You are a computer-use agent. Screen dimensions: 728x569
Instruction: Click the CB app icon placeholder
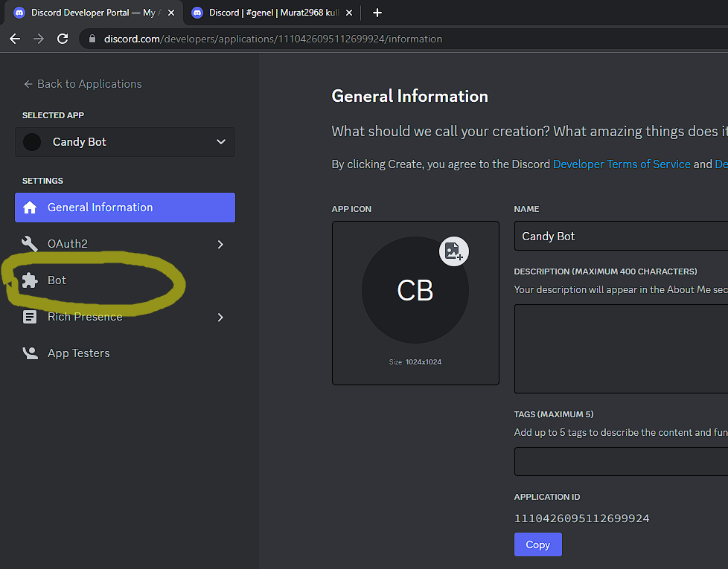click(x=415, y=290)
